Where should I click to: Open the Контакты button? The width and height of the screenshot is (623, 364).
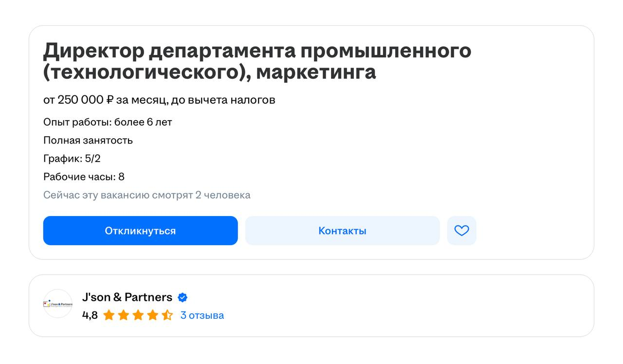point(342,231)
